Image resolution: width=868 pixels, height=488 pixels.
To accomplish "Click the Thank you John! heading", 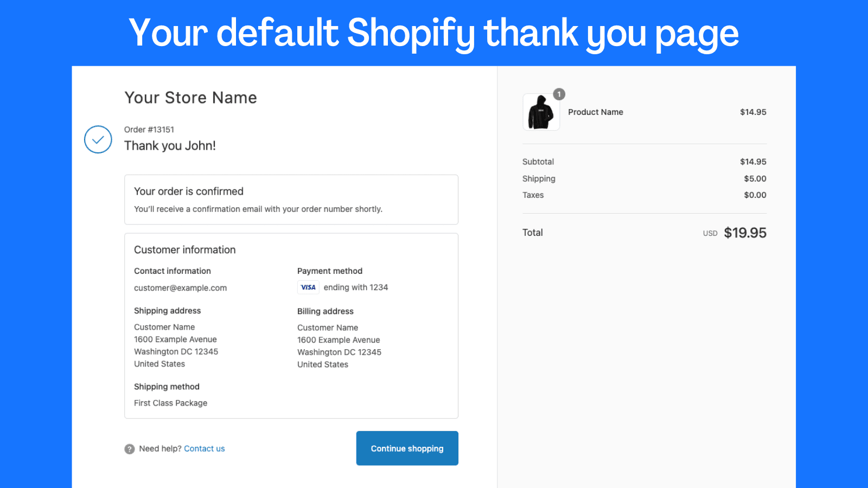I will coord(170,146).
